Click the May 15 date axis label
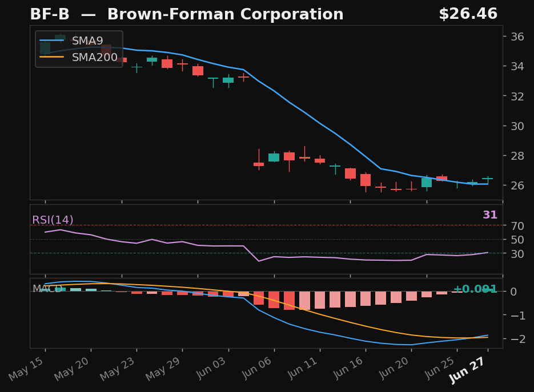 click(x=26, y=369)
